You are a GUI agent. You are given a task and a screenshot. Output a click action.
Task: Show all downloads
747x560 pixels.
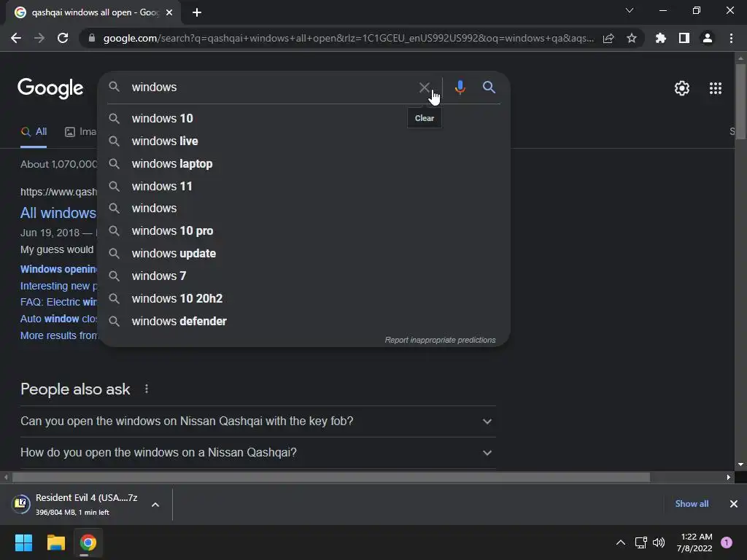coord(692,504)
